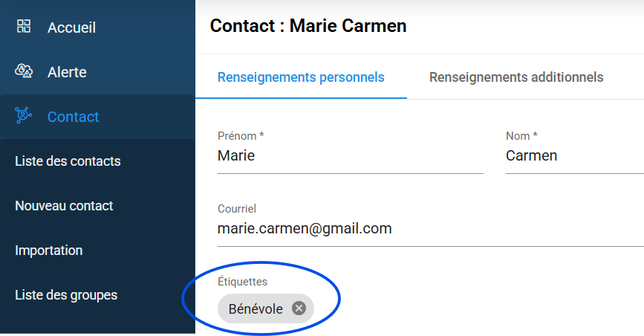The height and width of the screenshot is (336, 644).
Task: Switch to Renseignements additionnels tab
Action: click(516, 77)
